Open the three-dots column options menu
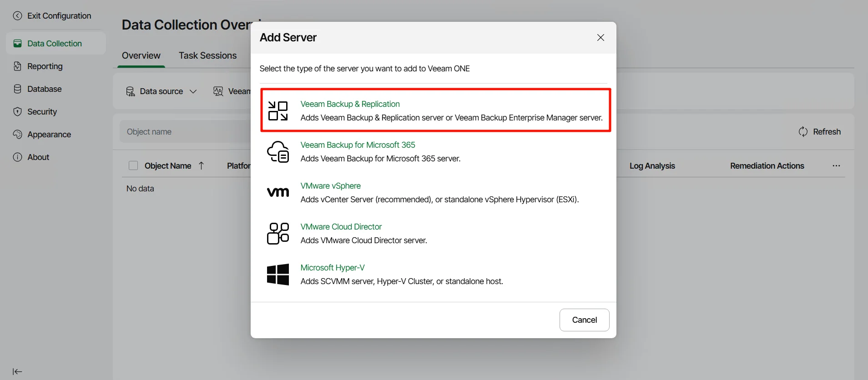This screenshot has width=868, height=380. (836, 166)
